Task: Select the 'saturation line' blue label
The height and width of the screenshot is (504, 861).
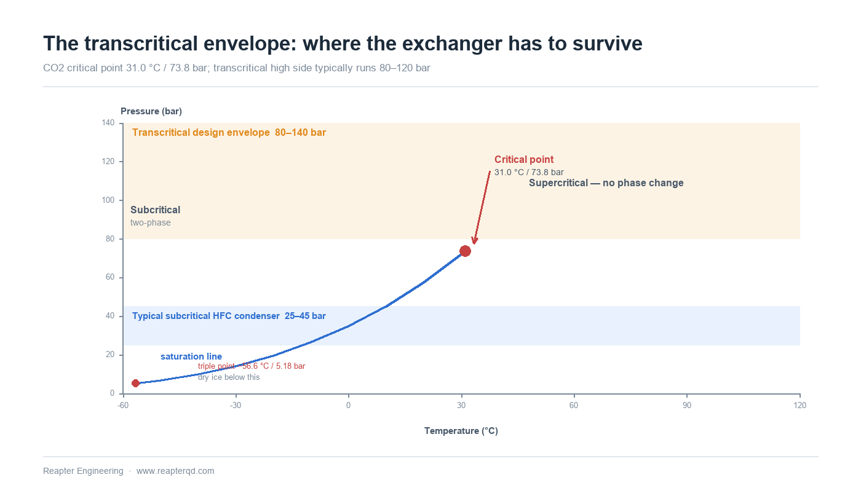Action: pyautogui.click(x=191, y=356)
